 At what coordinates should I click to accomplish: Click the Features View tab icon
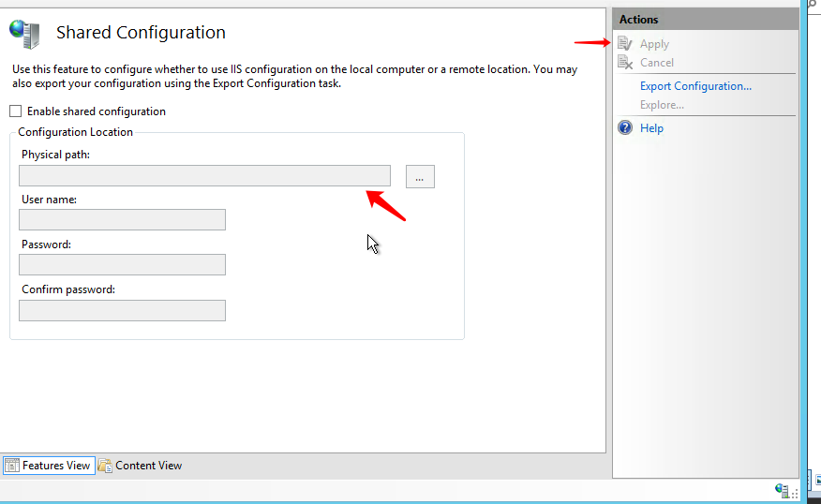coord(12,466)
